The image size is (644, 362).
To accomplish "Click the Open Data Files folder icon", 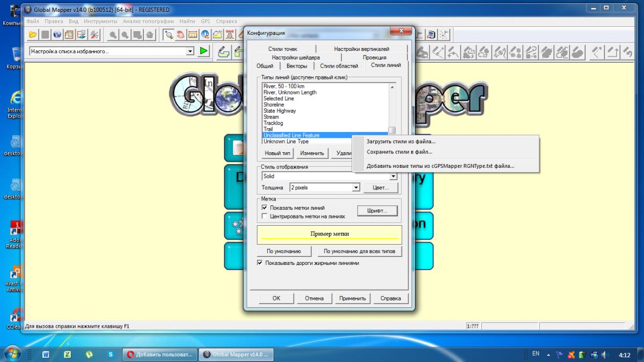I will point(33,35).
